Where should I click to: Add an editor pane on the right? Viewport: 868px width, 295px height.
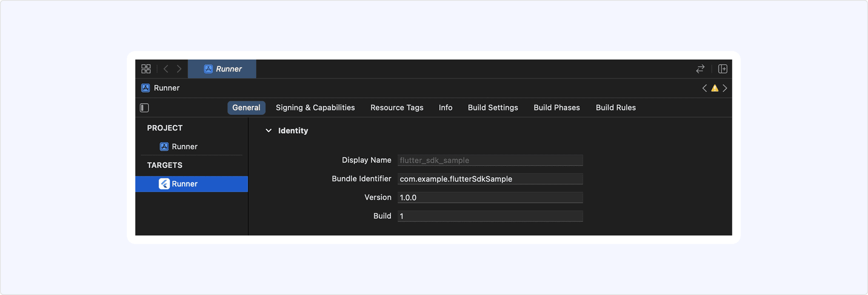[722, 69]
